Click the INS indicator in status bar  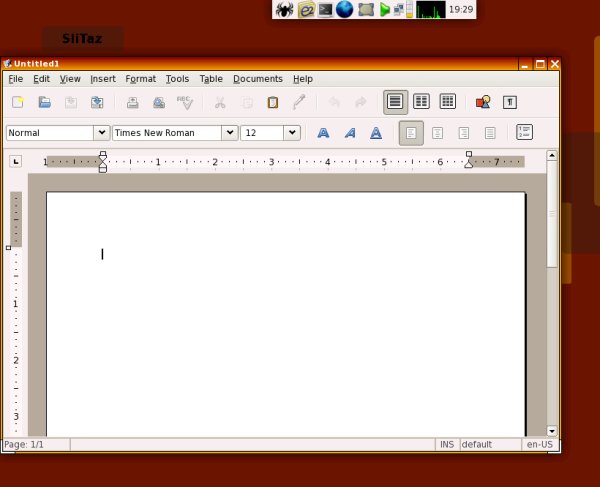pyautogui.click(x=446, y=444)
